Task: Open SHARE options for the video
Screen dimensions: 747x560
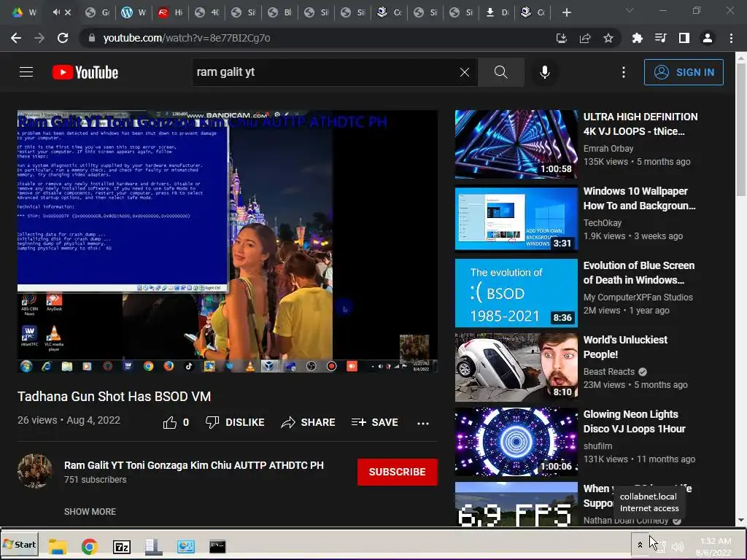Action: (x=308, y=422)
